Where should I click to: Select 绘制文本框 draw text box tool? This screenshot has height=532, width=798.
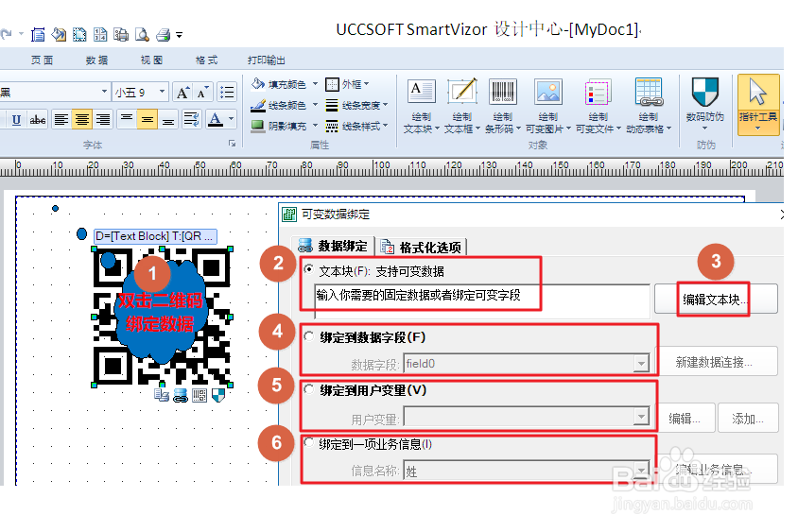[x=461, y=106]
